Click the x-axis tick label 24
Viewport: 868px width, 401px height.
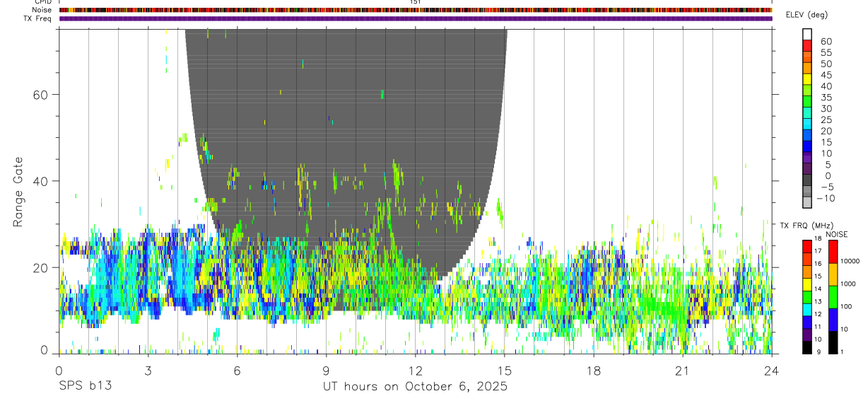pos(772,370)
